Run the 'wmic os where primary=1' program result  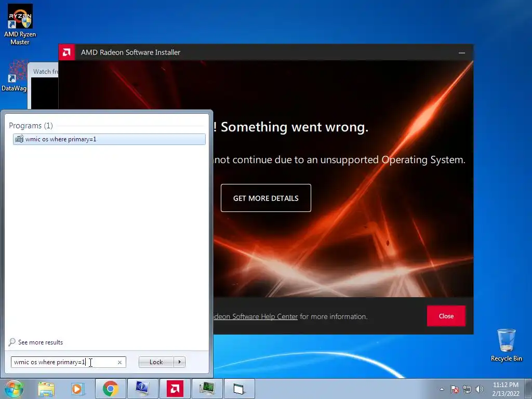coord(109,139)
